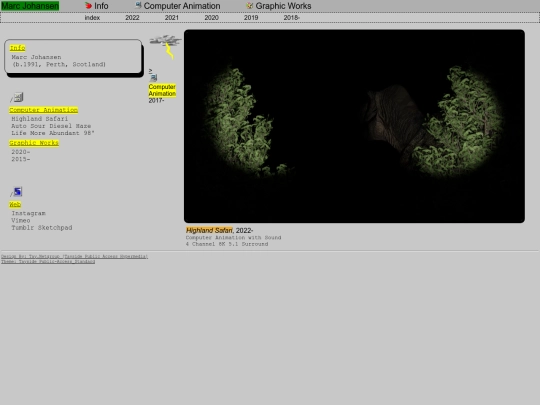Select the 2019 year tab
Image resolution: width=540 pixels, height=405 pixels.
coord(251,18)
